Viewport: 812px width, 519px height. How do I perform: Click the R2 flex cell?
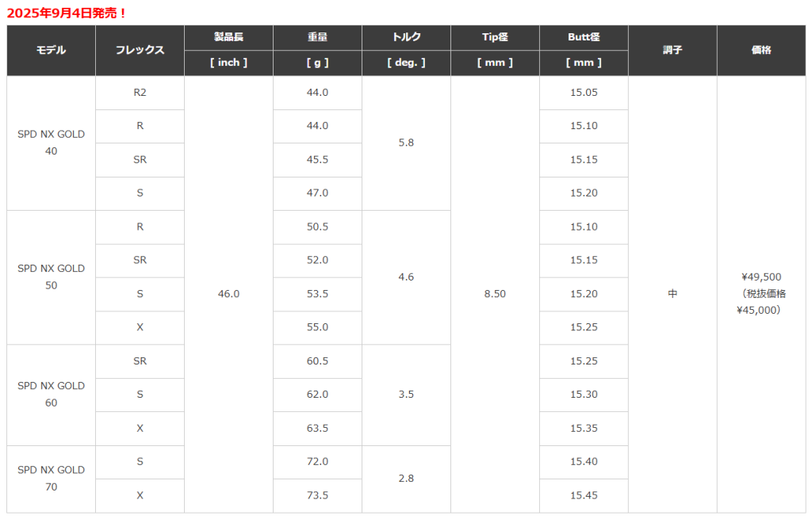140,92
